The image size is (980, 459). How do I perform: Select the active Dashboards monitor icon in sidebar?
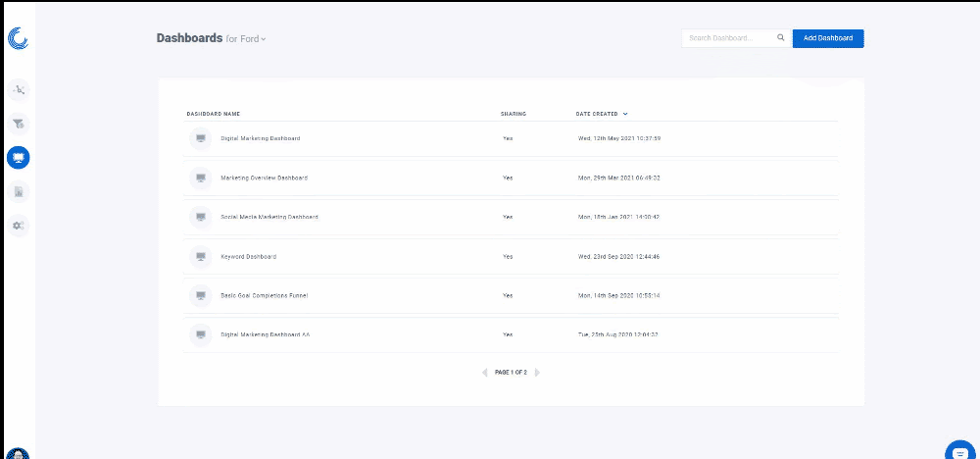[18, 158]
